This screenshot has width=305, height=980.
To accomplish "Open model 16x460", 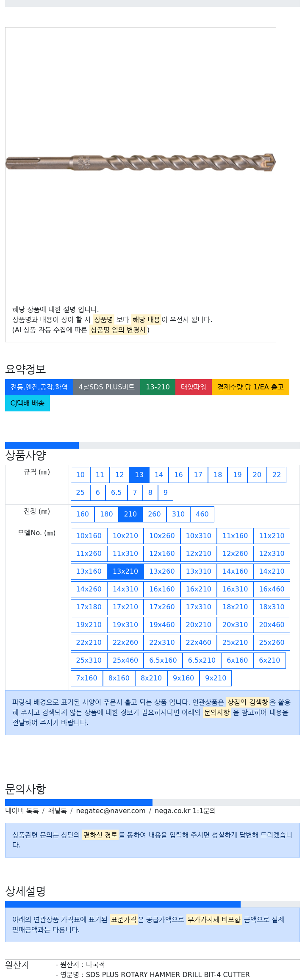I will point(272,589).
